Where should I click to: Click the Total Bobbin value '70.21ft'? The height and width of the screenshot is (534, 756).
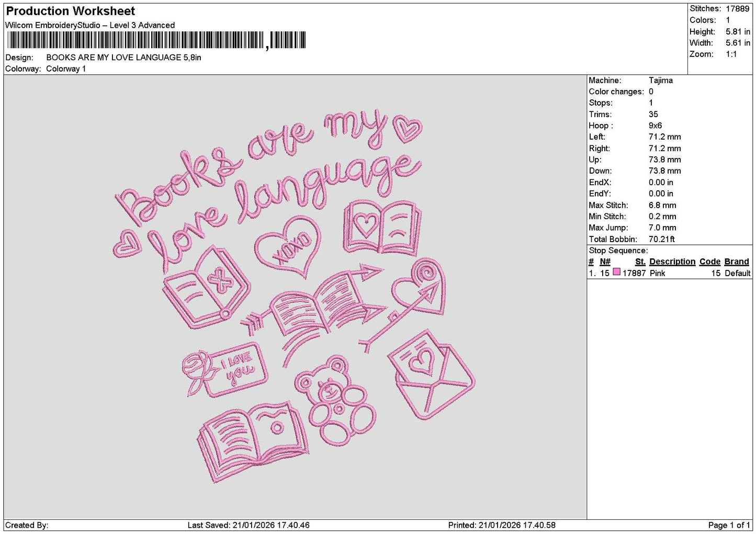(662, 240)
